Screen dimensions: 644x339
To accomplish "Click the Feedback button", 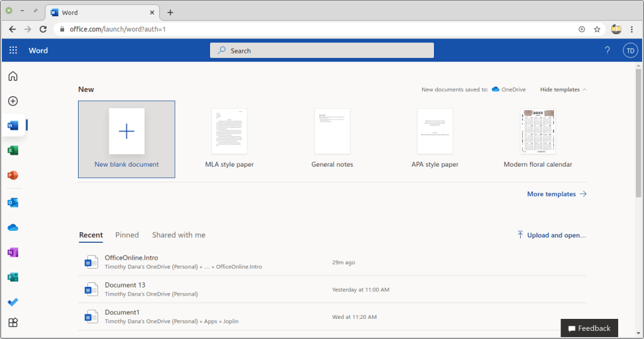I will [589, 328].
